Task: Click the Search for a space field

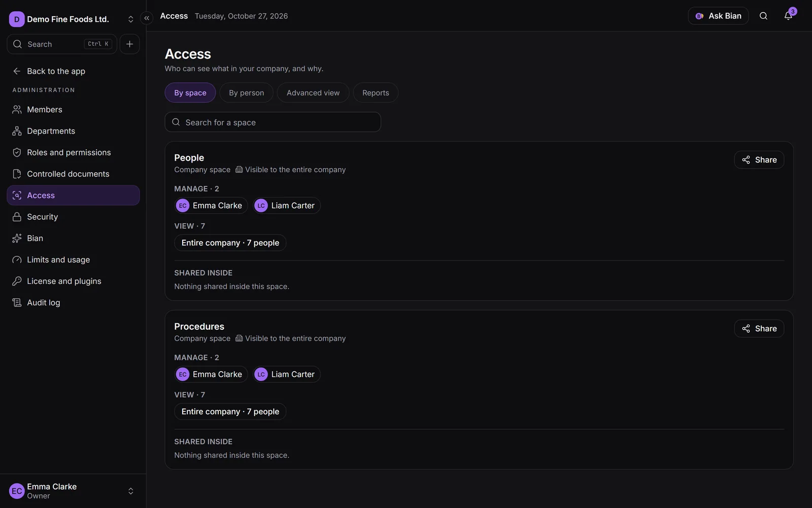Action: tap(273, 122)
